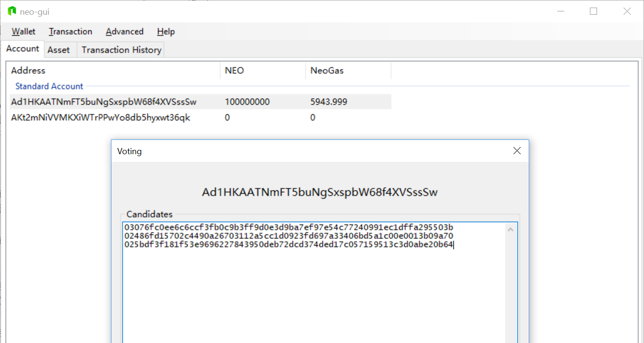
Task: Click candidate key starting with 03076fc0
Action: tap(289, 227)
